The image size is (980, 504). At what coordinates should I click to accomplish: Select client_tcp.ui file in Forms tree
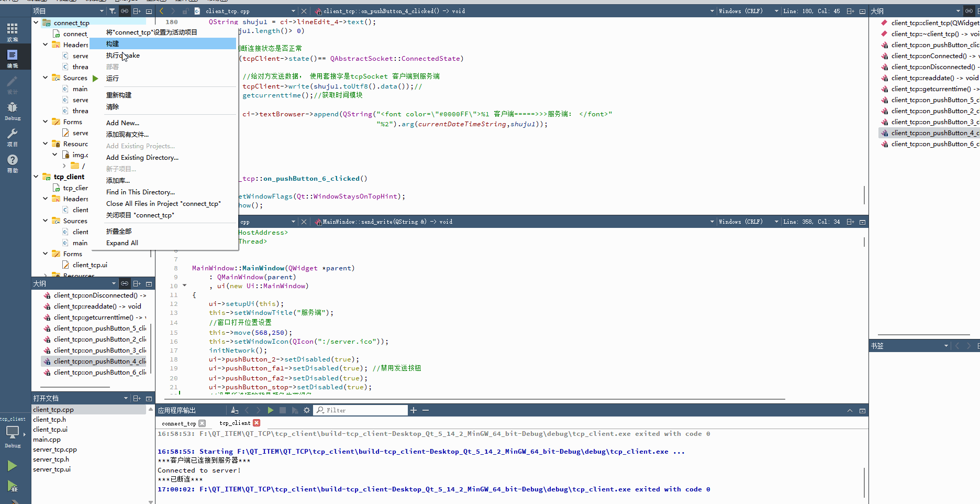[90, 265]
